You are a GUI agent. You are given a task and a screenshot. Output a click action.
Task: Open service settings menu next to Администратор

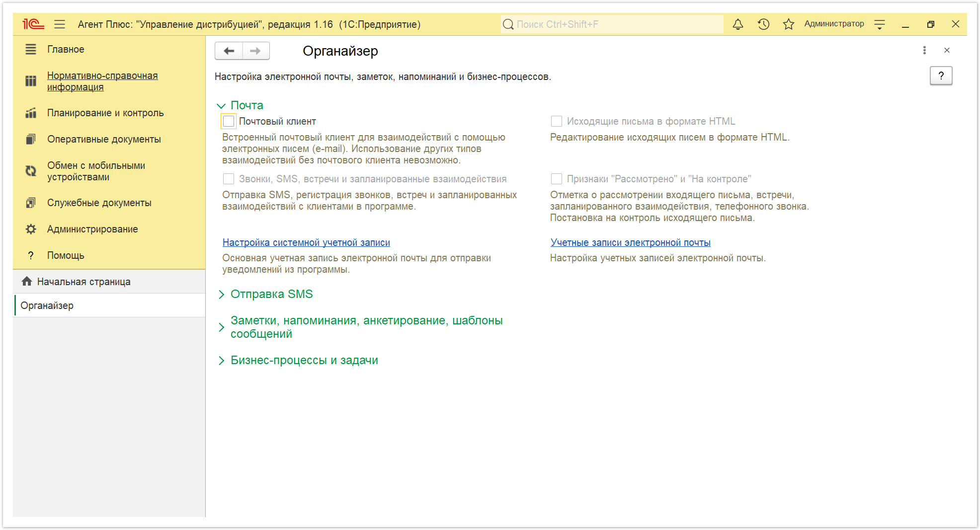click(880, 24)
